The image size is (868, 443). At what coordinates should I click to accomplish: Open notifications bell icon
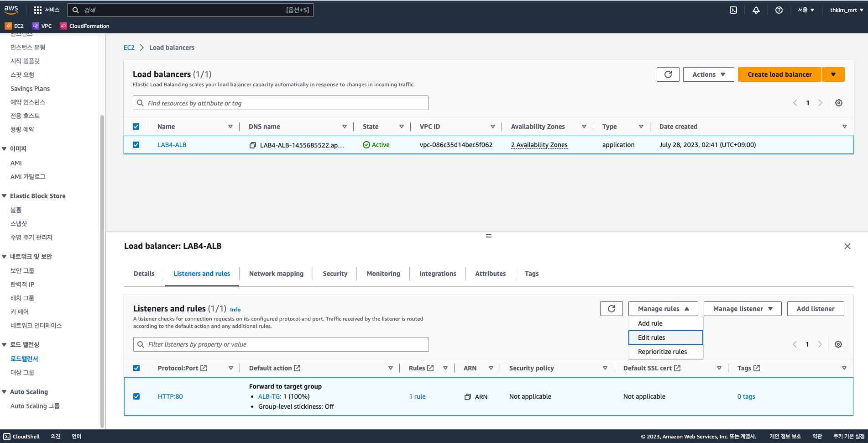click(x=756, y=10)
